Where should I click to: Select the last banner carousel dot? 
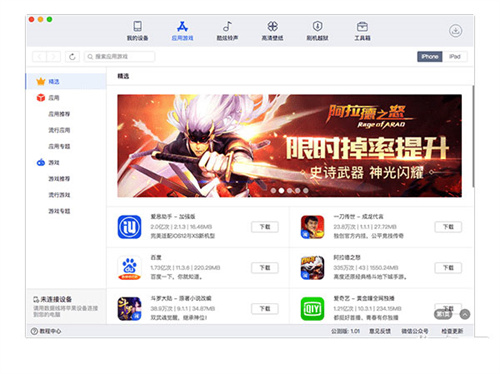point(306,191)
